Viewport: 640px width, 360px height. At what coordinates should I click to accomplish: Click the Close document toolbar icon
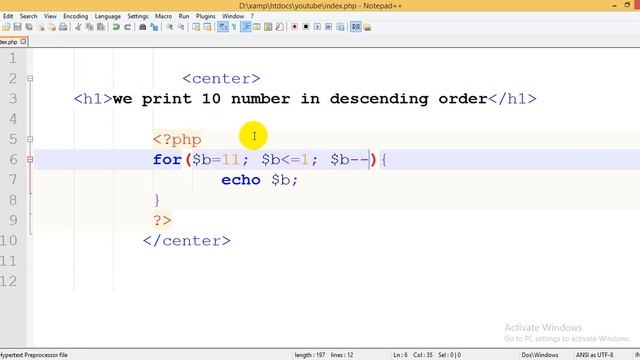pos(41,27)
